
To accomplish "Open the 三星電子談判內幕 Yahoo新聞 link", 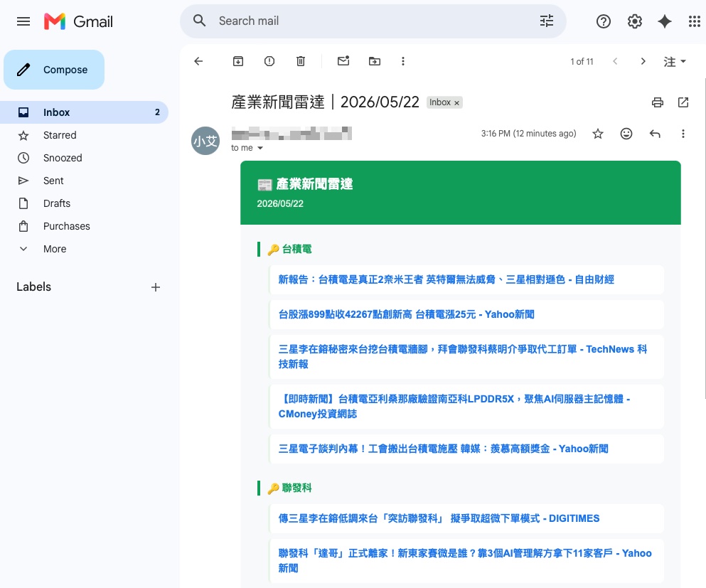I will [x=443, y=449].
